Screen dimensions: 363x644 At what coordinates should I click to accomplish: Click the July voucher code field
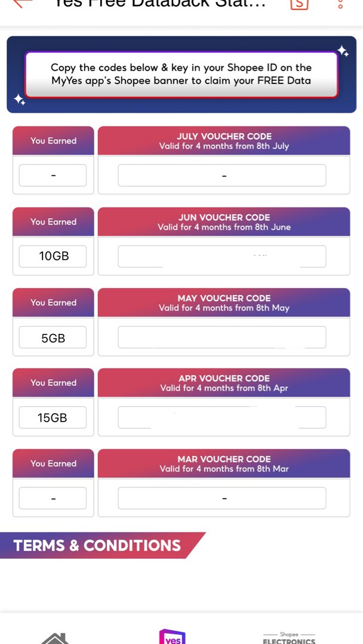coord(222,175)
